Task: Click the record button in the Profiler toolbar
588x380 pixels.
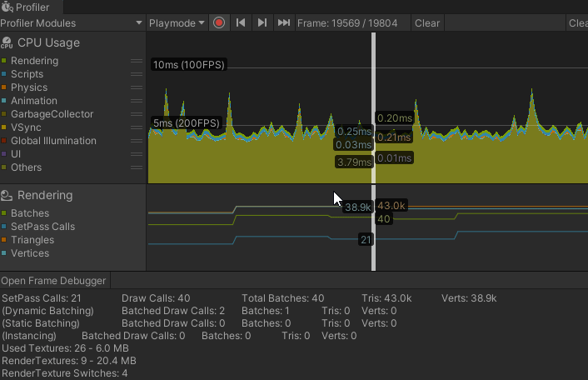Action: pyautogui.click(x=219, y=22)
